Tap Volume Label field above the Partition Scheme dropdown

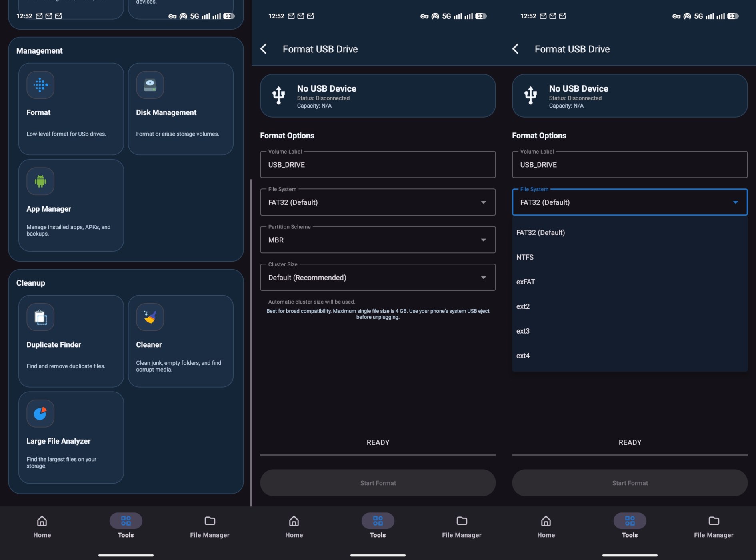pyautogui.click(x=378, y=165)
